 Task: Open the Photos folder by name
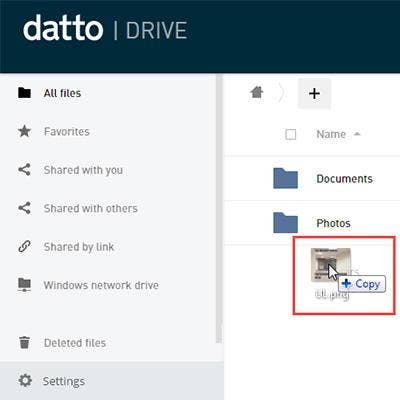pyautogui.click(x=333, y=223)
